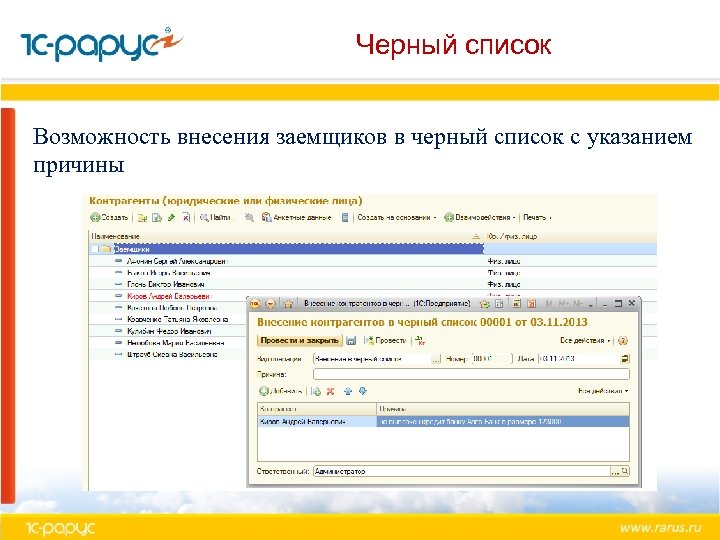
Task: Expand Создать на основании dropdown
Action: pyautogui.click(x=397, y=218)
